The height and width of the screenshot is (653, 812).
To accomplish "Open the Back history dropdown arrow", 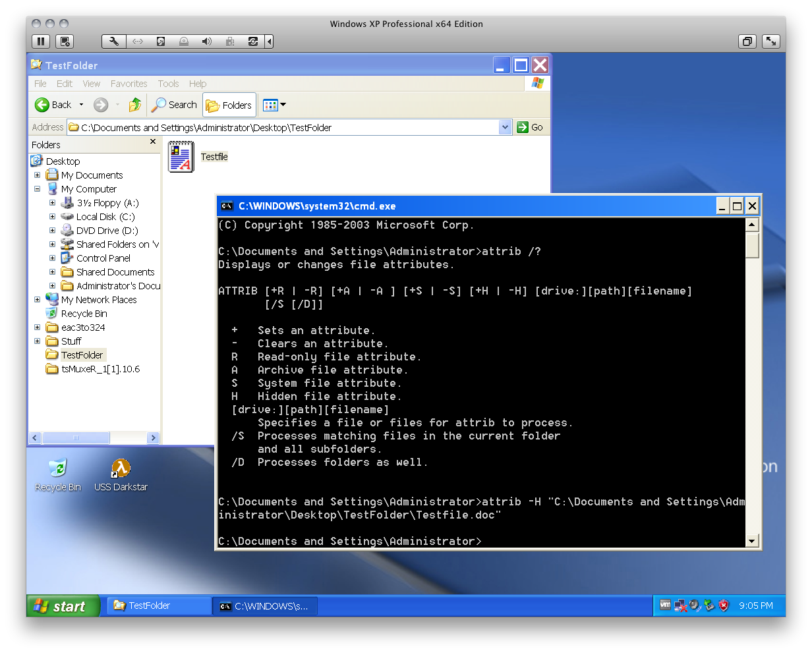I will tap(81, 105).
